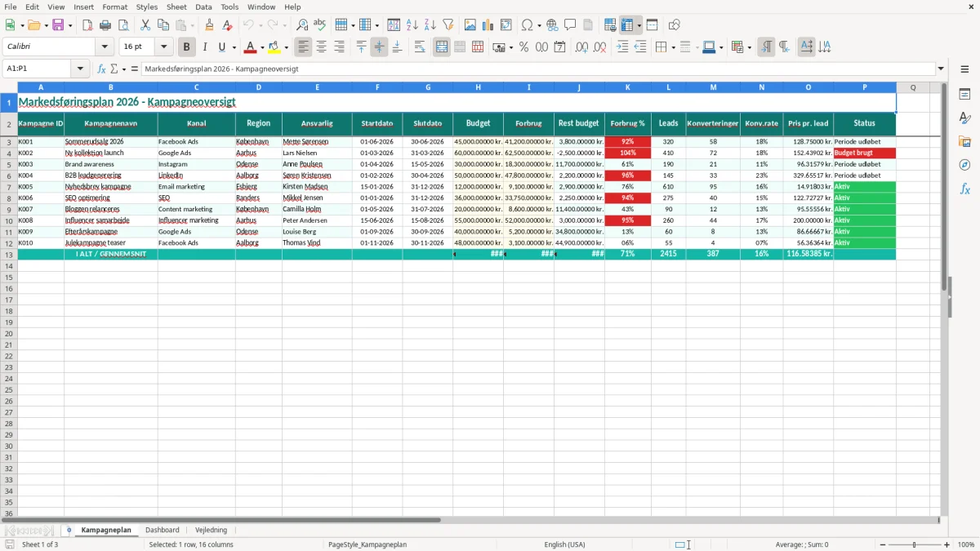Open the Background Color dropdown arrow
980x551 pixels.
(286, 47)
